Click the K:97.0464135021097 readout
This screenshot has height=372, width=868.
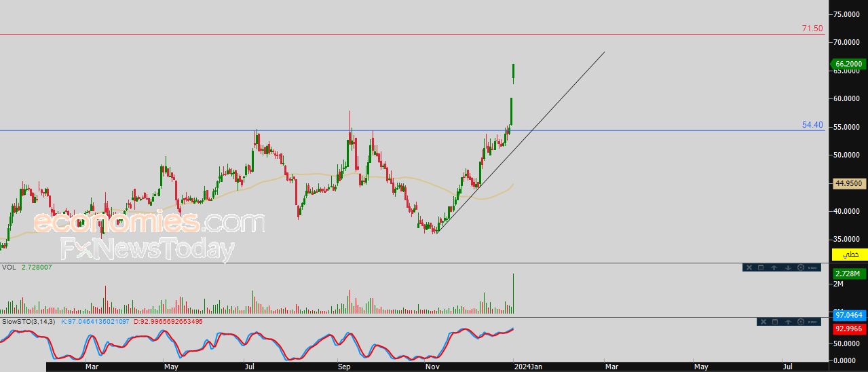click(x=96, y=321)
